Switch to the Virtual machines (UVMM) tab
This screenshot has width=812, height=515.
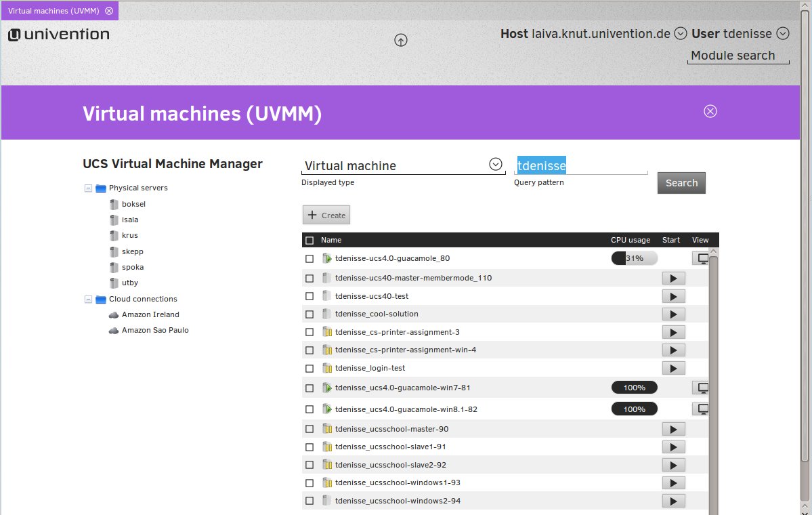(x=54, y=10)
